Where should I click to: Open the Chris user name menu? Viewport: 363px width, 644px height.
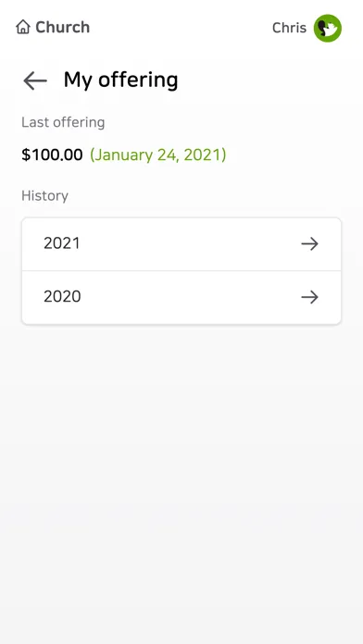pos(289,28)
